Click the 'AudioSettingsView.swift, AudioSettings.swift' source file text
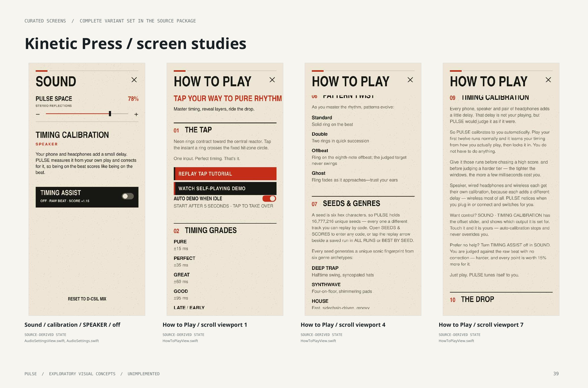The height and width of the screenshot is (388, 588). pyautogui.click(x=62, y=341)
